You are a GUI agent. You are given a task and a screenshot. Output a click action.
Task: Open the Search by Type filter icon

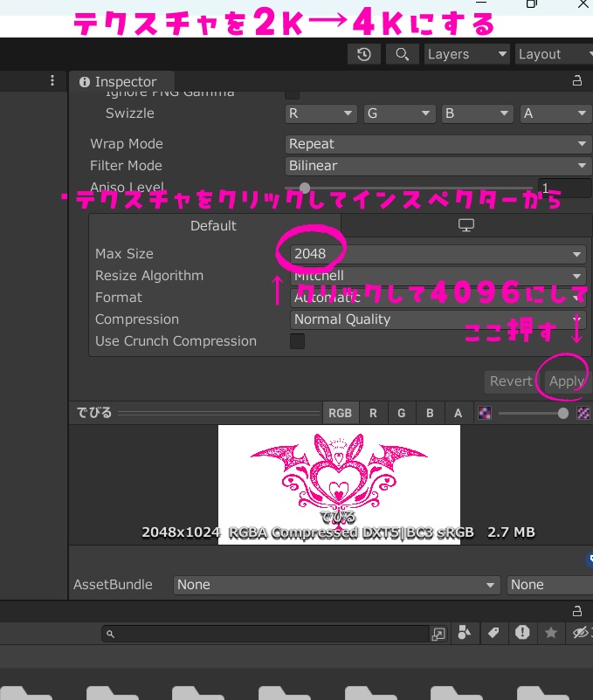[x=465, y=633]
